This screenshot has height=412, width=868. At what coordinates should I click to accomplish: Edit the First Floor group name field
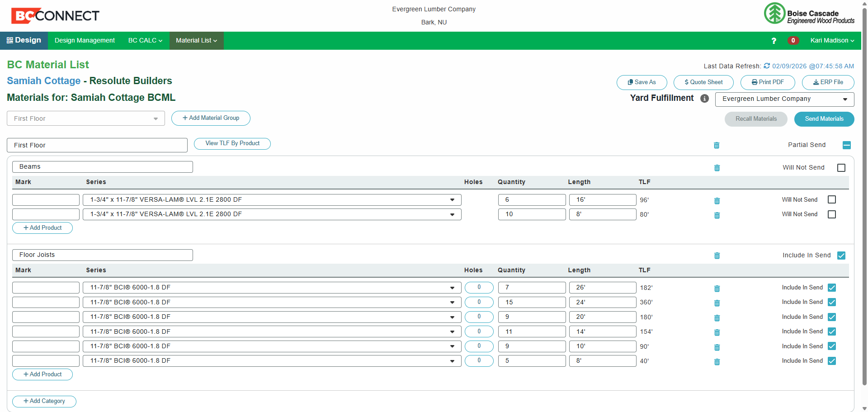coord(97,145)
